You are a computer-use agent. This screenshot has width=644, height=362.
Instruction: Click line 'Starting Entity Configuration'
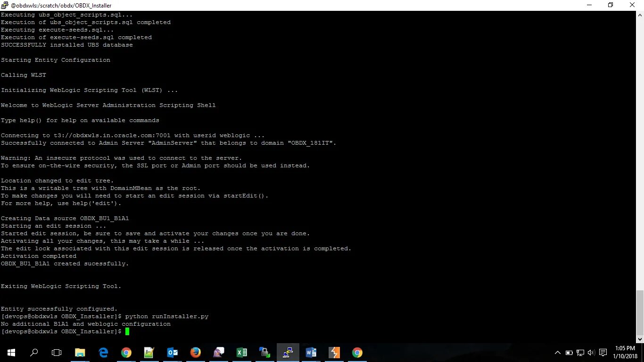pyautogui.click(x=55, y=60)
